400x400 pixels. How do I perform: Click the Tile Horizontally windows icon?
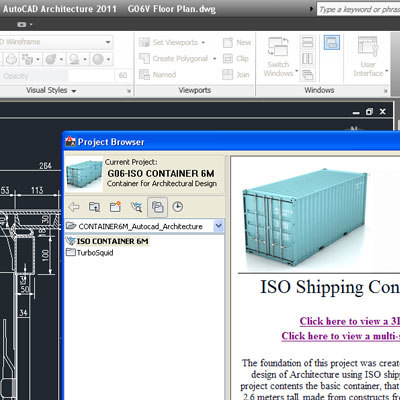coord(307,42)
